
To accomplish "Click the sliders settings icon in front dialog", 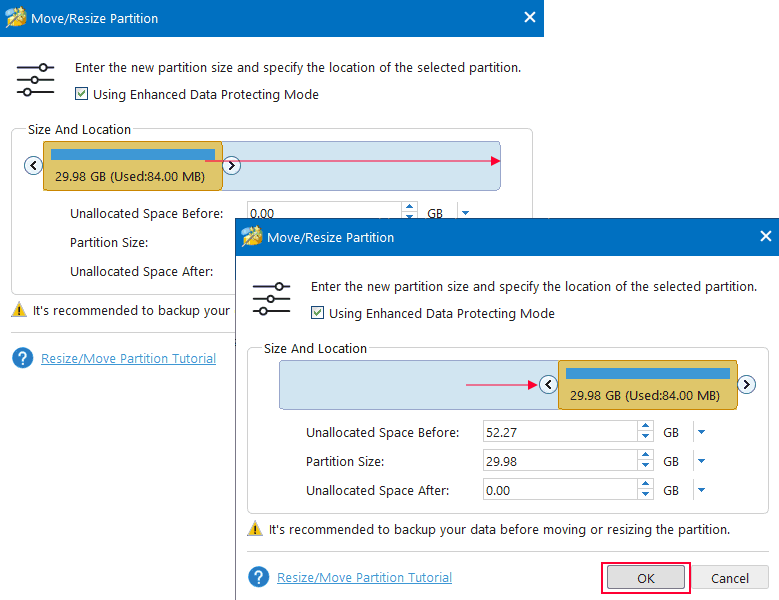I will tap(271, 299).
